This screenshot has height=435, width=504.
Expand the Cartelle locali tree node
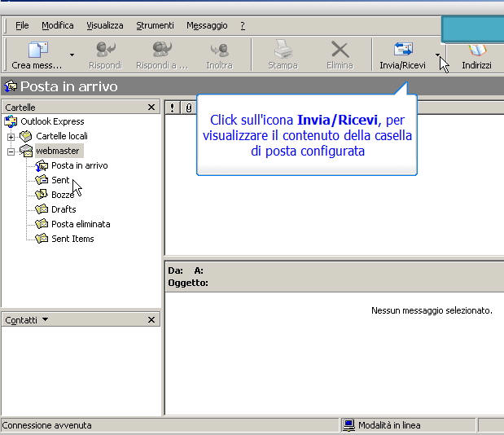11,138
